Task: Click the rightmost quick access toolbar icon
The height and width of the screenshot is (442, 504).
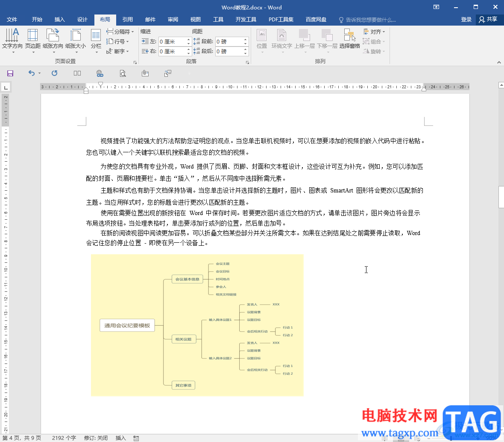Action: pyautogui.click(x=168, y=73)
